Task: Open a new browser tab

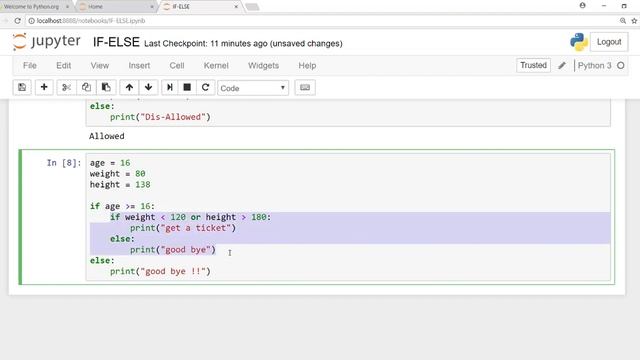Action: [x=252, y=7]
